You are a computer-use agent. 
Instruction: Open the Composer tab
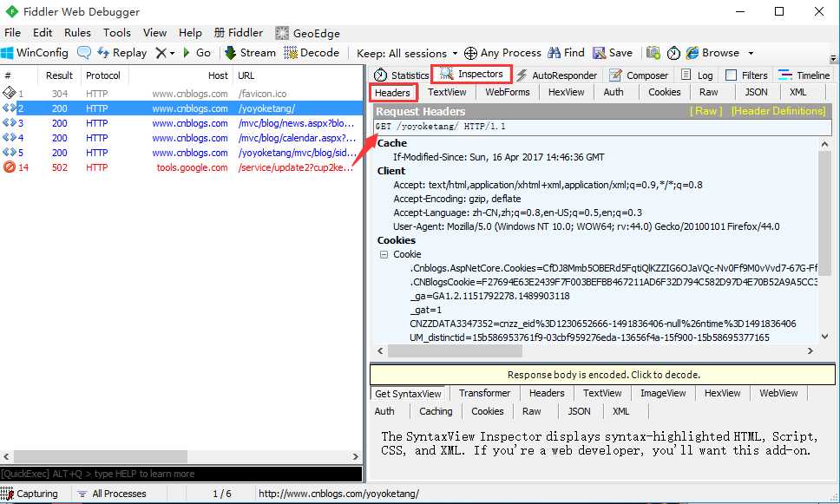click(x=639, y=75)
